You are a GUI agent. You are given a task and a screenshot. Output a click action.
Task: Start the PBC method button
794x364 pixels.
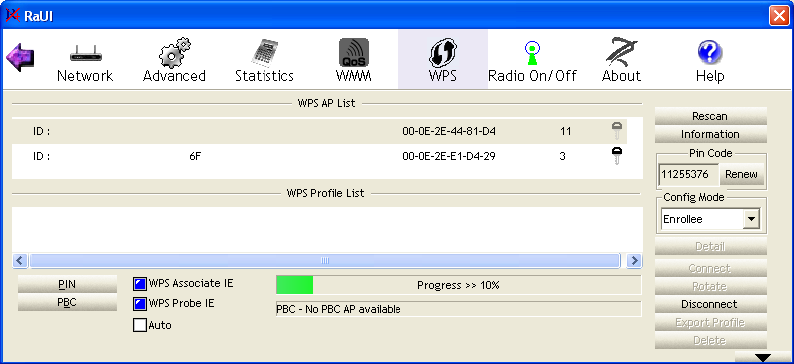(x=67, y=303)
